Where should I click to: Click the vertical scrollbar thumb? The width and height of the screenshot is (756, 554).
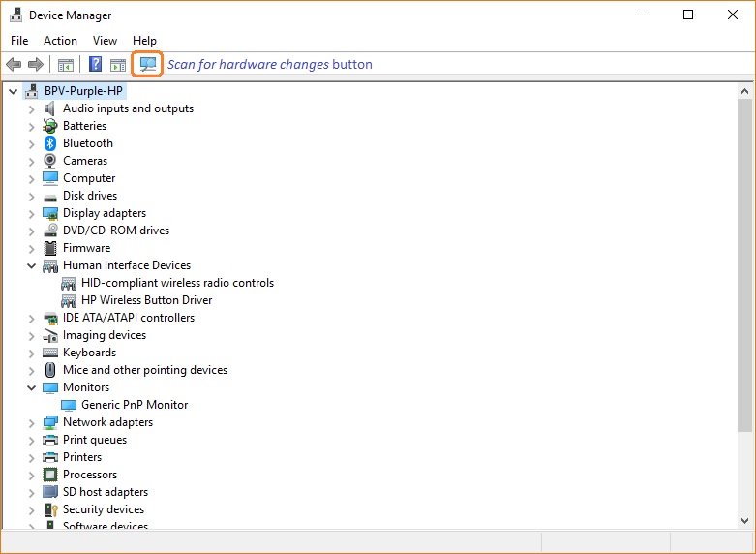point(744,265)
